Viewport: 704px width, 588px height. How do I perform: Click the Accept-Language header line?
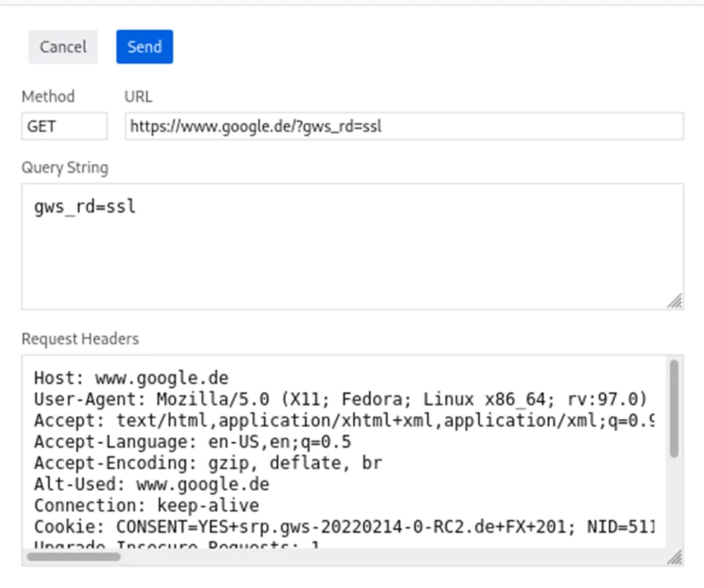(192, 442)
